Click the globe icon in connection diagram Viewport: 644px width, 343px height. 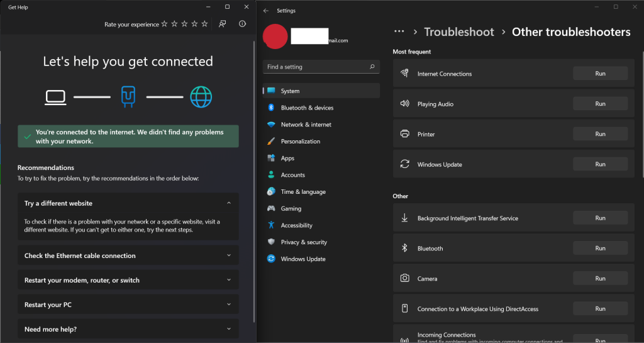tap(201, 97)
